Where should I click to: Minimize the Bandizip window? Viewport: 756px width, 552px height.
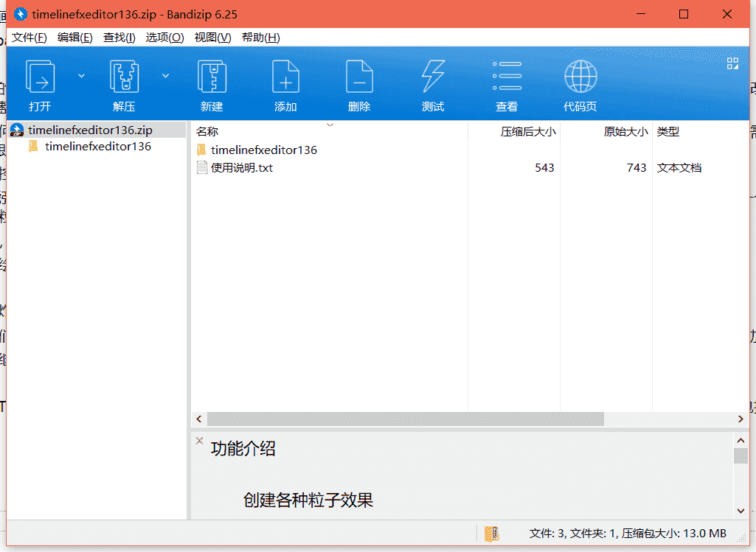coord(641,14)
